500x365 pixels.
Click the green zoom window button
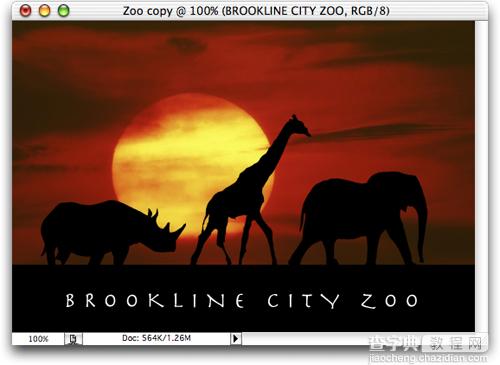(x=64, y=11)
